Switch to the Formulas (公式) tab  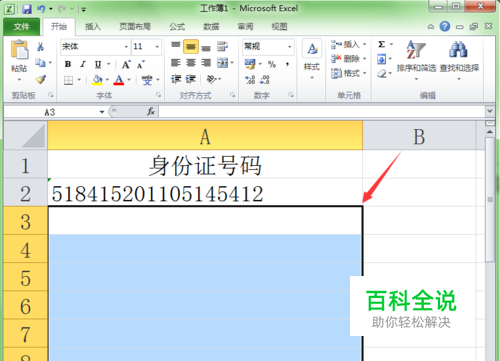tap(177, 27)
